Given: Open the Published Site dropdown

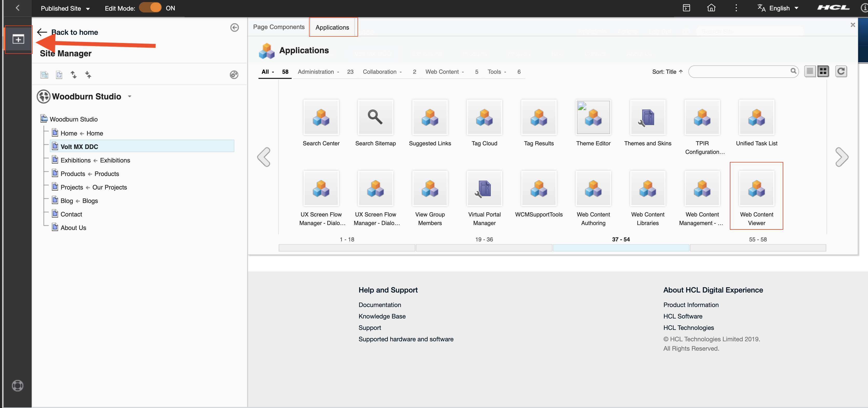Looking at the screenshot, I should (65, 8).
